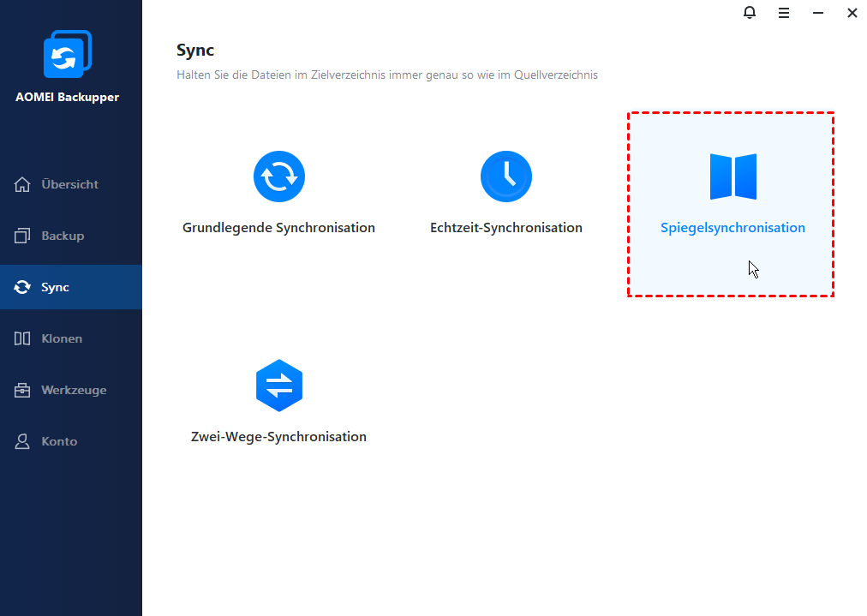The height and width of the screenshot is (616, 867).
Task: Choose Zwei-Wege-Synchronisation label
Action: (x=278, y=437)
